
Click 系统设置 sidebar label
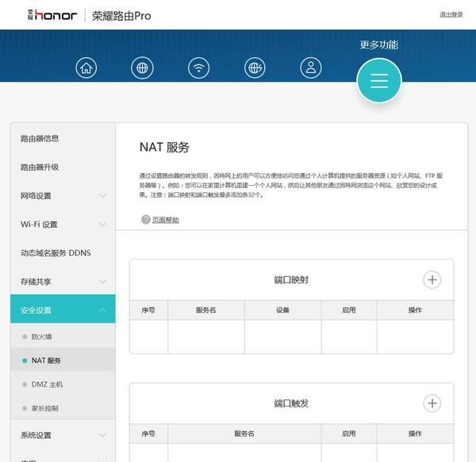[36, 435]
